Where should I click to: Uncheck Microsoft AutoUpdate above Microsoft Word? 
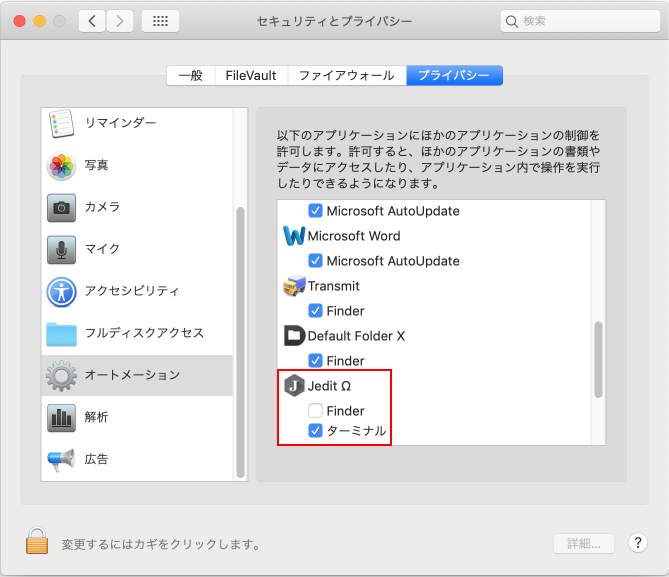pyautogui.click(x=315, y=210)
